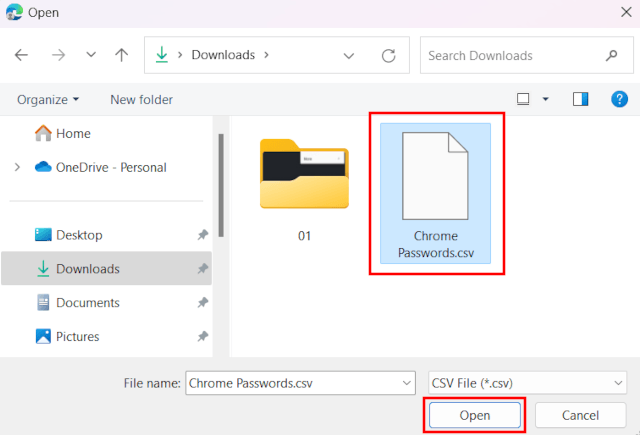
Task: Expand the chevron after Downloads breadcrumb
Action: (267, 55)
